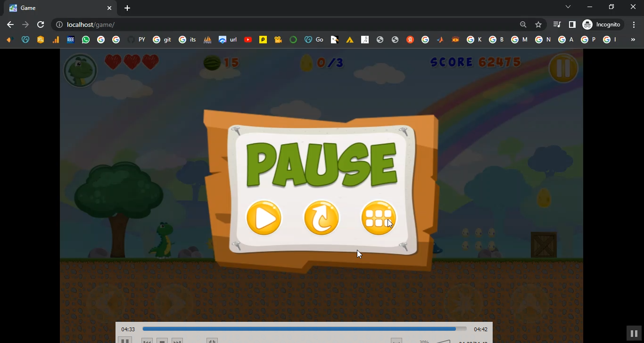The image size is (644, 343).
Task: Open the Chrome three-dot menu
Action: point(634,24)
